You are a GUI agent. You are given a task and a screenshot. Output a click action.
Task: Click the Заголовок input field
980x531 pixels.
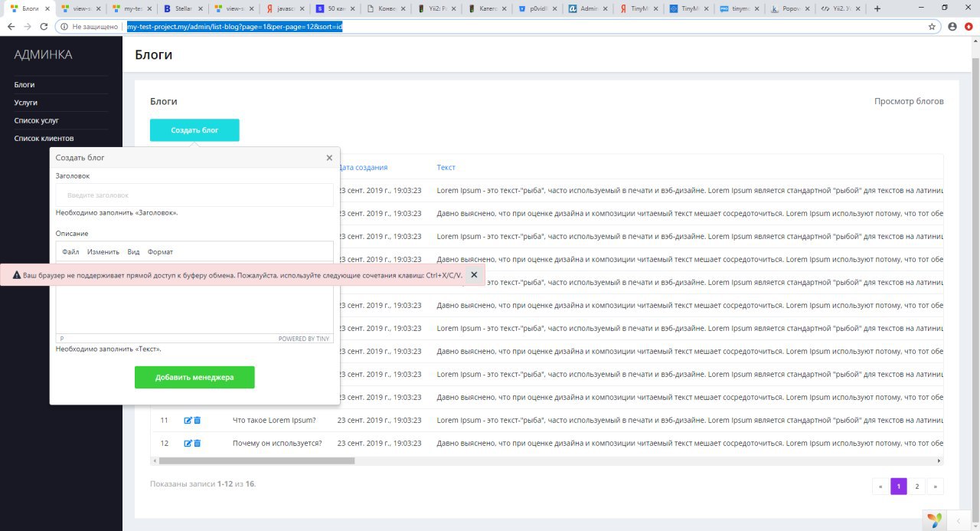194,195
